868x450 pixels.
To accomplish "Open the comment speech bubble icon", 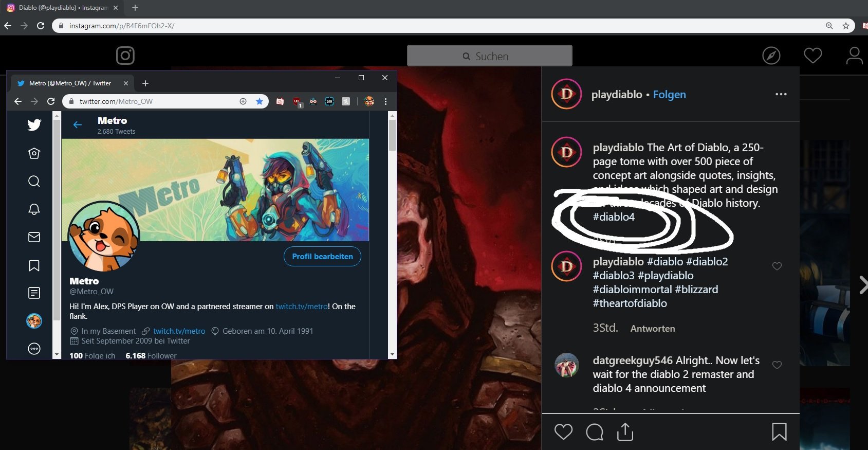I will tap(595, 432).
